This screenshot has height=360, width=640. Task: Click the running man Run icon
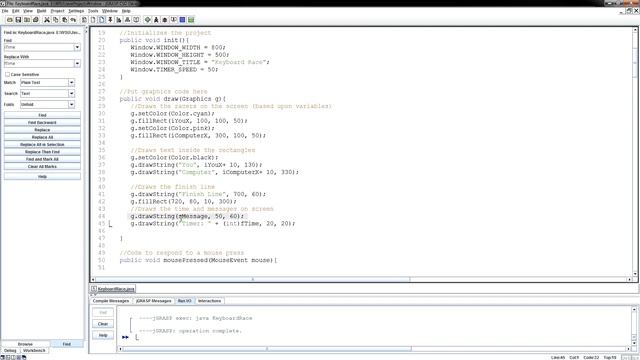tap(156, 20)
